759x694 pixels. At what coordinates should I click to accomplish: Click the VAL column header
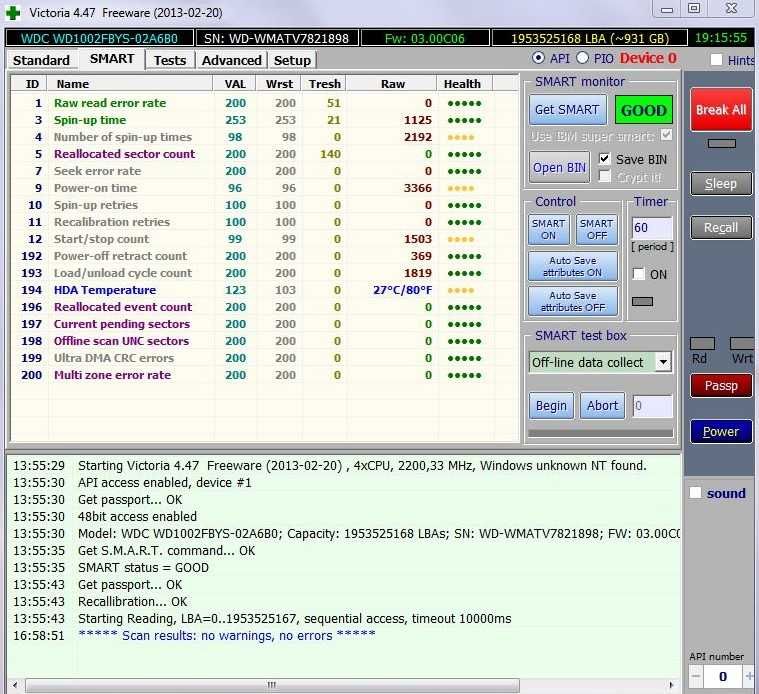pyautogui.click(x=235, y=84)
